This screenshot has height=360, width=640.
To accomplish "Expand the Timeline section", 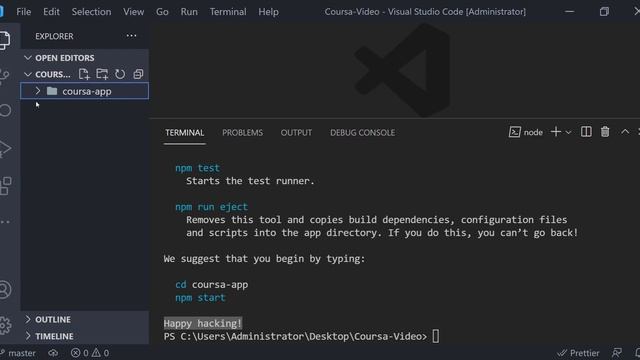I will point(85,336).
